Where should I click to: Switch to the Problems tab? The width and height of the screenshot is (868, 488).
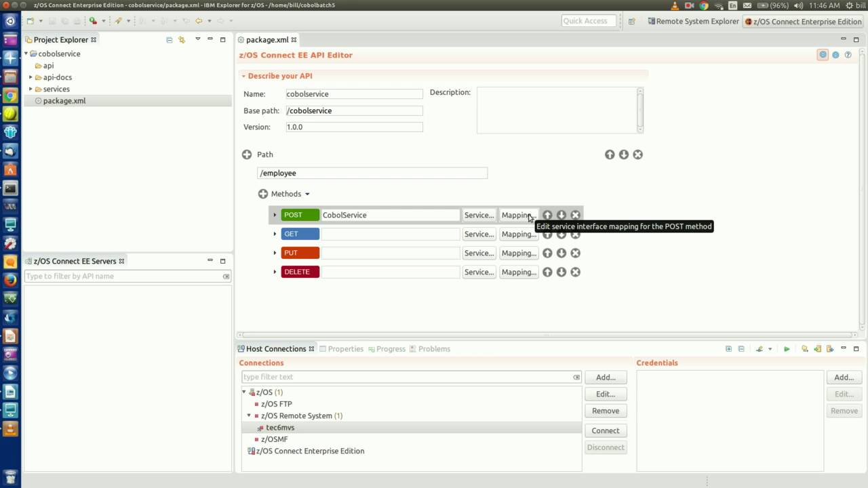[429, 349]
